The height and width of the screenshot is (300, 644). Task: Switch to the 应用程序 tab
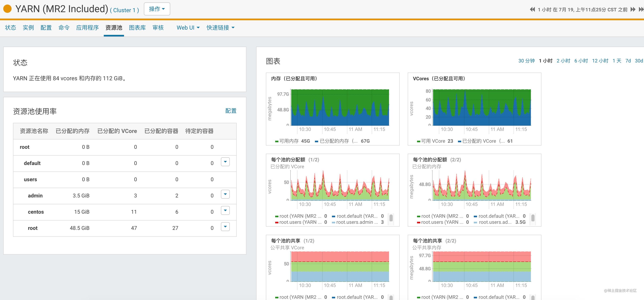coord(87,28)
